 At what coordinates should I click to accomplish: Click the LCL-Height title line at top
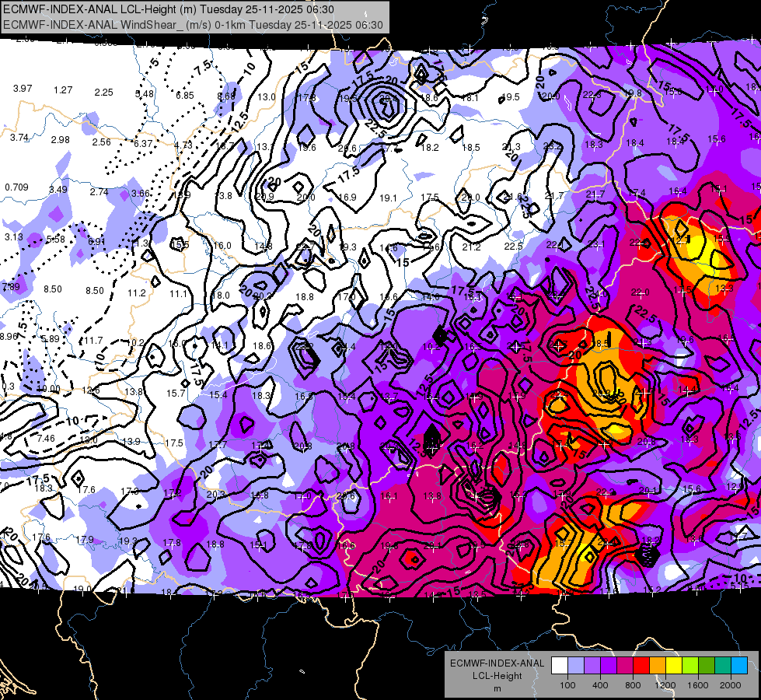coord(169,9)
